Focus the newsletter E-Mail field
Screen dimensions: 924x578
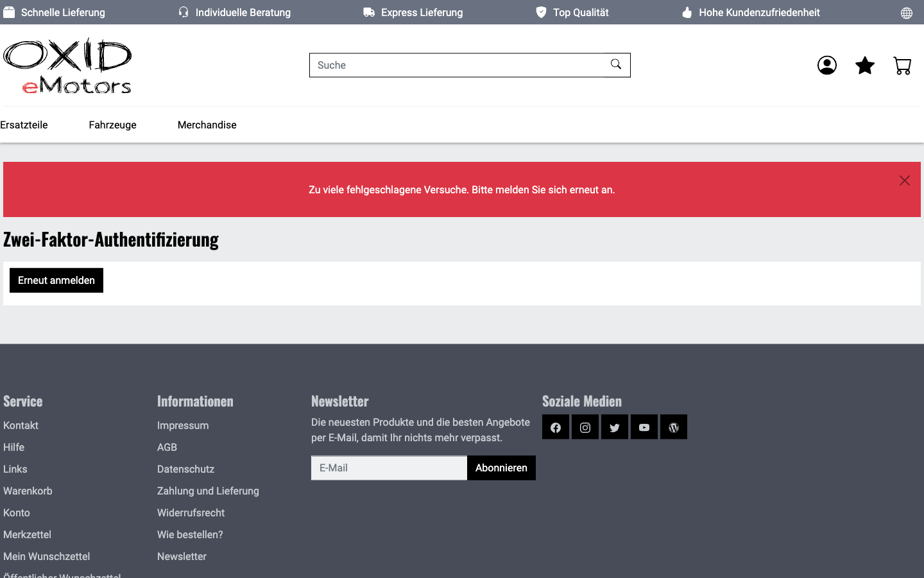click(x=389, y=468)
